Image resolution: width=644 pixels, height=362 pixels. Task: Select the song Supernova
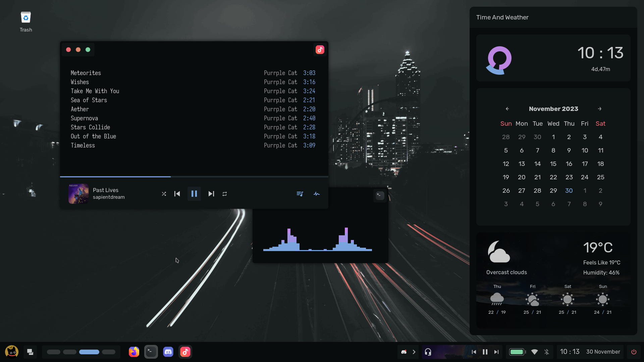[193, 118]
